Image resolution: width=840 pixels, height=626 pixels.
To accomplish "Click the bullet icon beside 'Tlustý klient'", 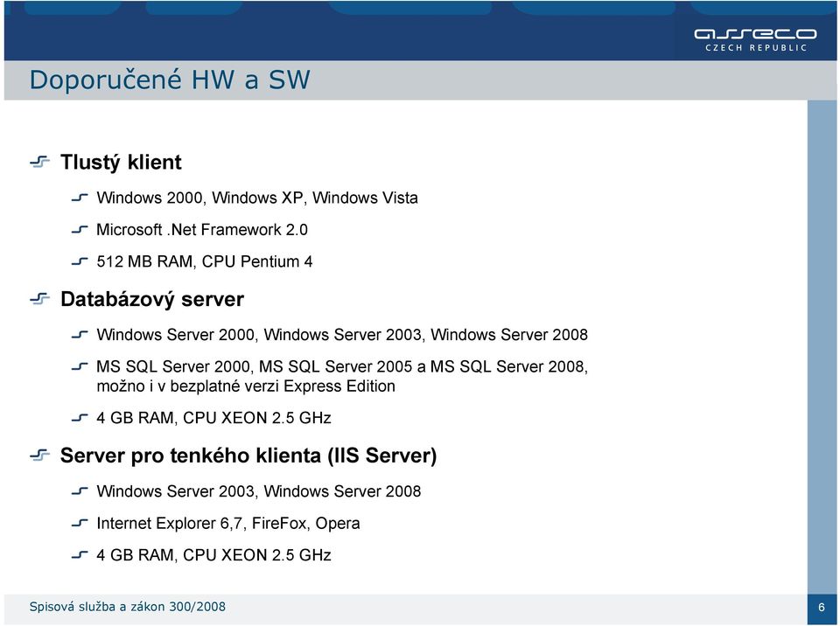I will pos(39,161).
